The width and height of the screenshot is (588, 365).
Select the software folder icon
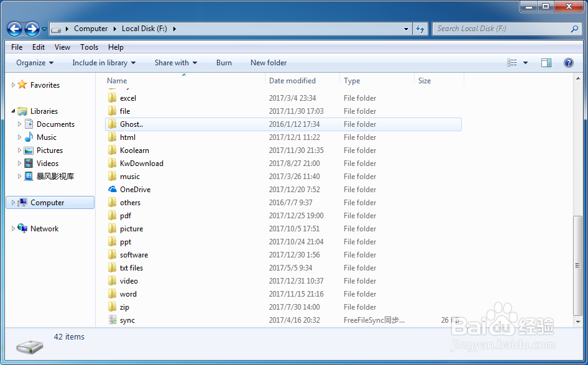[112, 255]
